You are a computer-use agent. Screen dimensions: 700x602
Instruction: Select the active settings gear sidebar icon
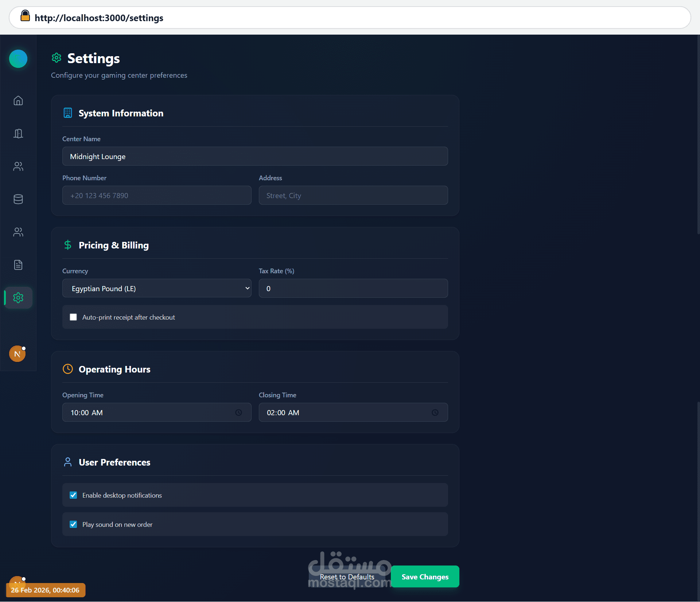point(18,298)
